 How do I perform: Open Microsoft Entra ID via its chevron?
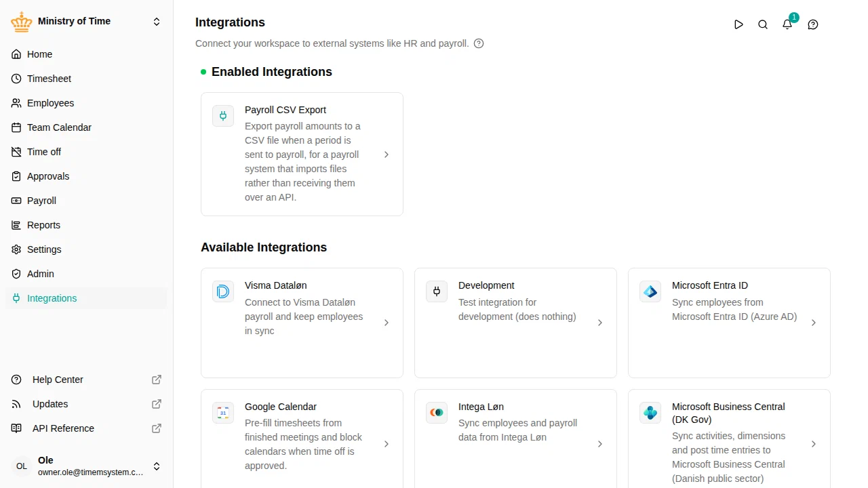[x=814, y=323]
